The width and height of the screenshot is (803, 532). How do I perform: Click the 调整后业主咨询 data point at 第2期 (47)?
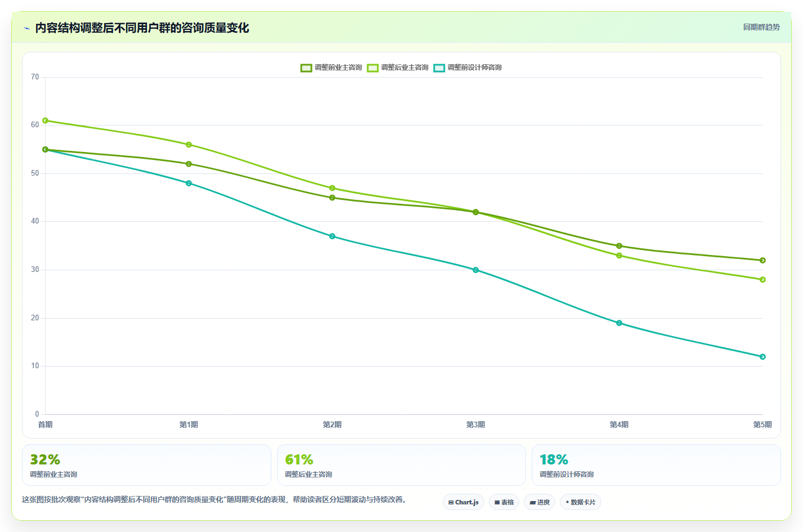(332, 188)
